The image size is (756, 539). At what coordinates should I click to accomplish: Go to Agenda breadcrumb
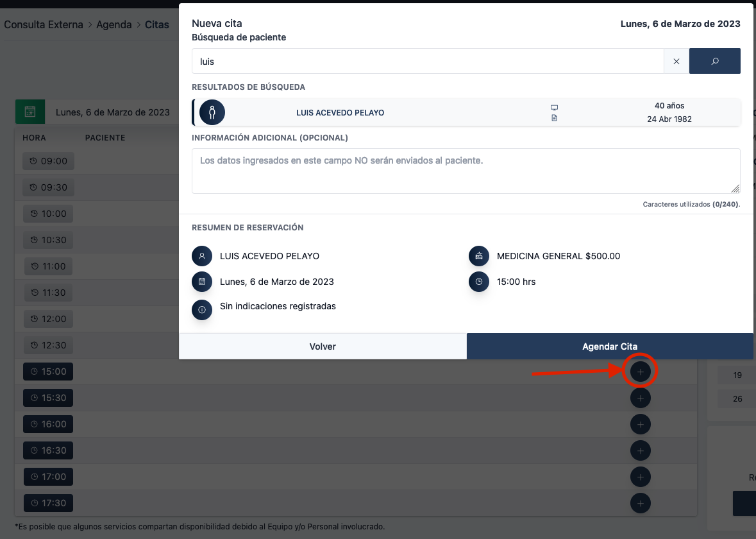(113, 25)
